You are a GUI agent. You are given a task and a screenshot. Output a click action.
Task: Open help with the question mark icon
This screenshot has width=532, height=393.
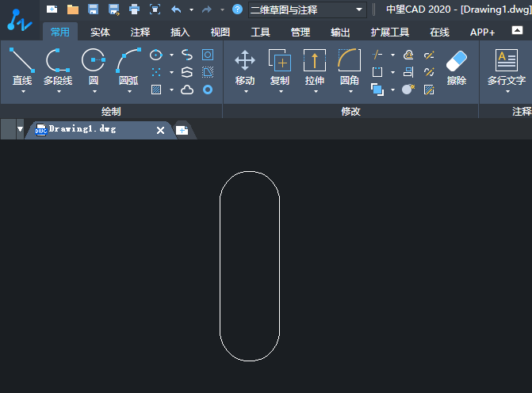(x=237, y=10)
